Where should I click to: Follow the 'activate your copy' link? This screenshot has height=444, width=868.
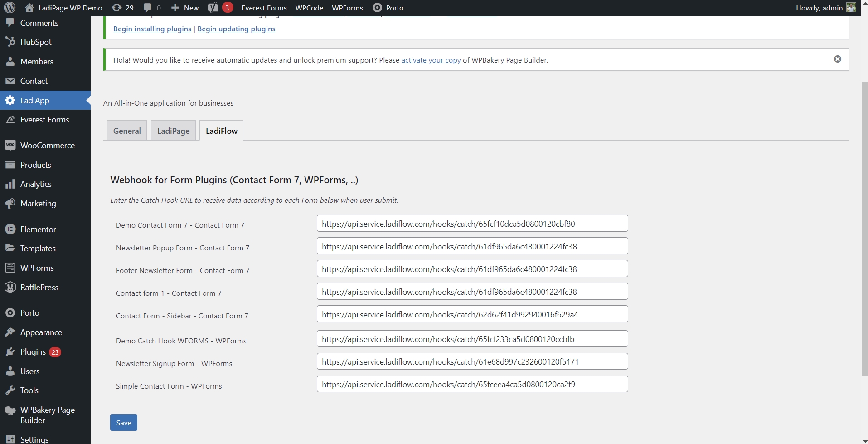tap(431, 60)
